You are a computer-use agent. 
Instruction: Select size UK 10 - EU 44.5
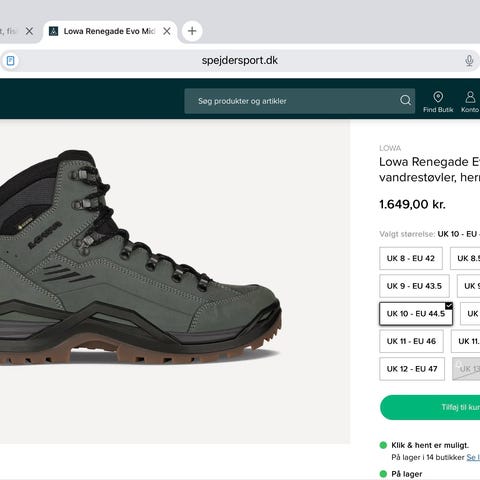coord(416,314)
